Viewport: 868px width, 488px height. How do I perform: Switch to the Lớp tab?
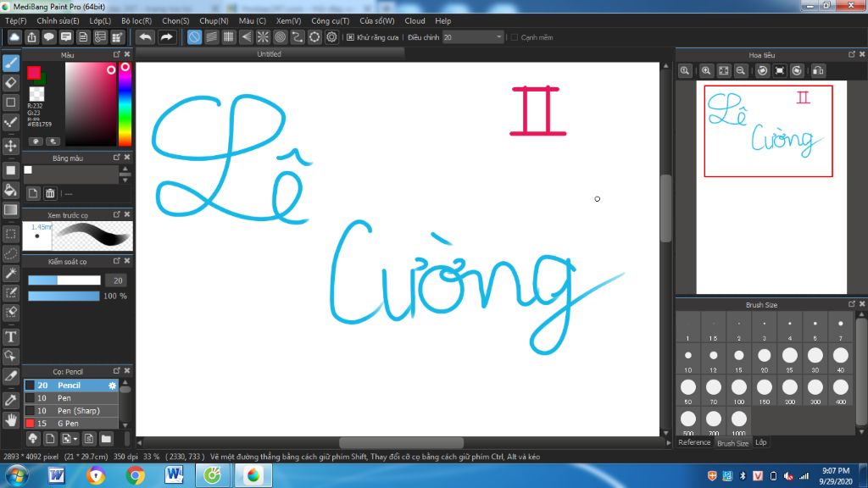coord(761,442)
